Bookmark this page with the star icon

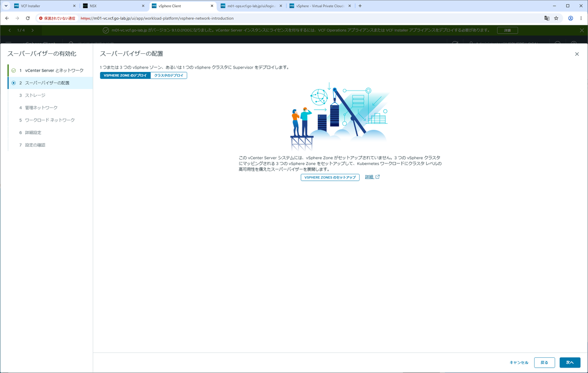click(x=556, y=18)
